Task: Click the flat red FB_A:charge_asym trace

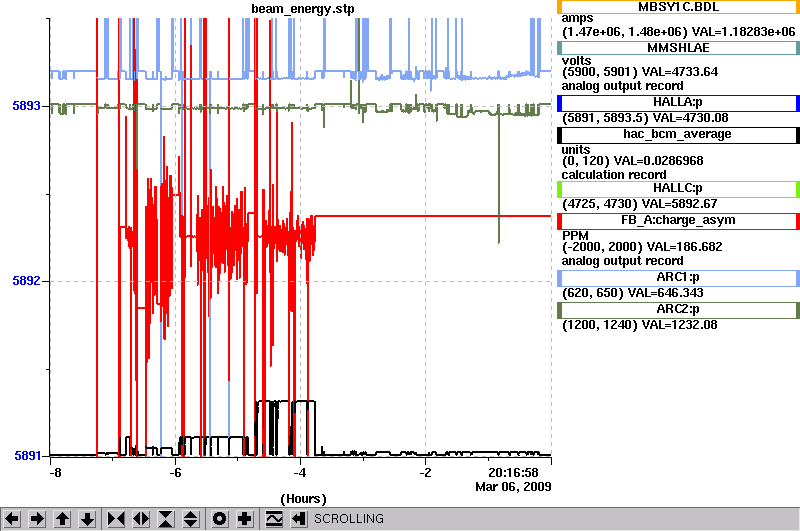Action: 434,216
